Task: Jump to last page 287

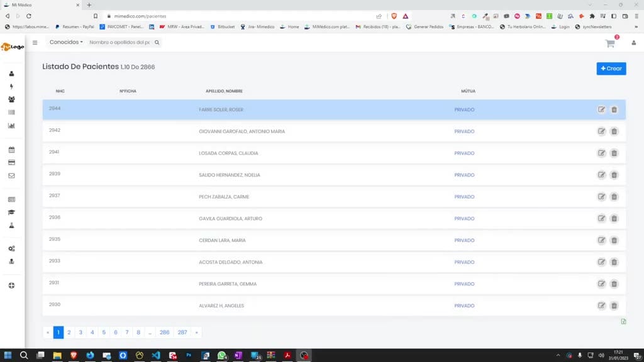Action: tap(182, 332)
